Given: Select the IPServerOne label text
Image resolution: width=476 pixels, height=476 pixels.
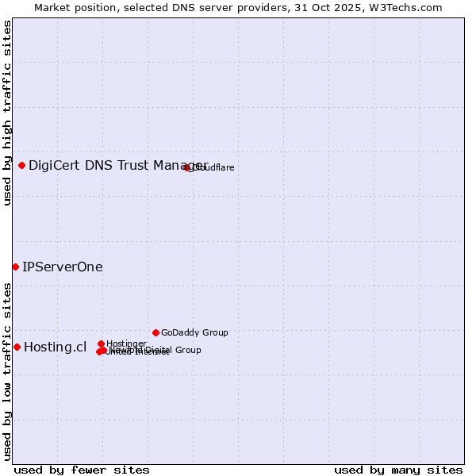Looking at the screenshot, I should click(x=63, y=267).
